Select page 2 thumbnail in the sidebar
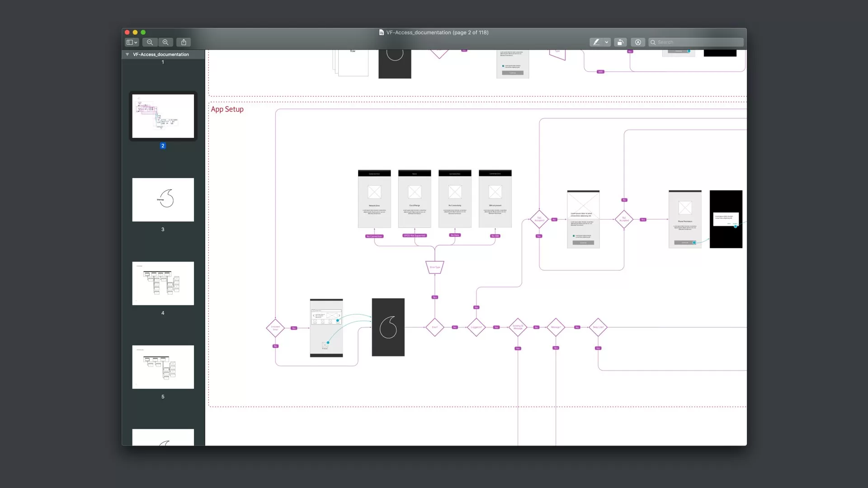868x488 pixels. (x=163, y=116)
